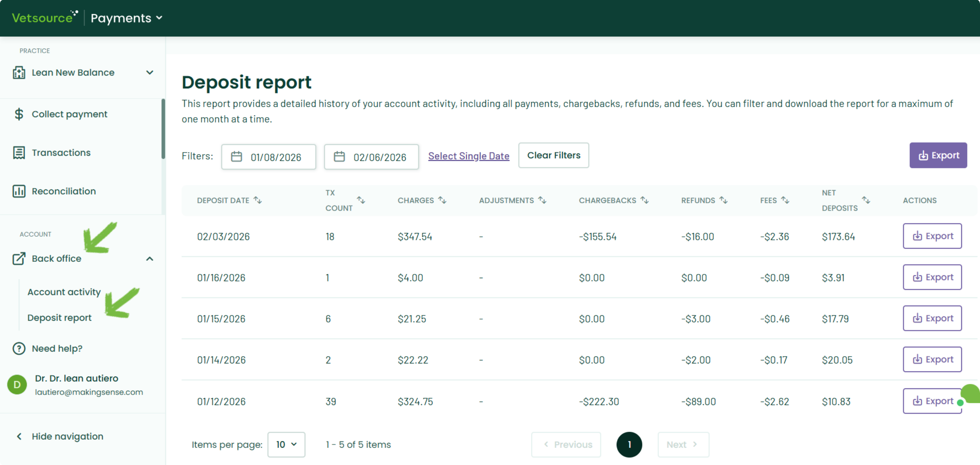Open Account activity in sidebar
The image size is (980, 465).
pos(64,292)
